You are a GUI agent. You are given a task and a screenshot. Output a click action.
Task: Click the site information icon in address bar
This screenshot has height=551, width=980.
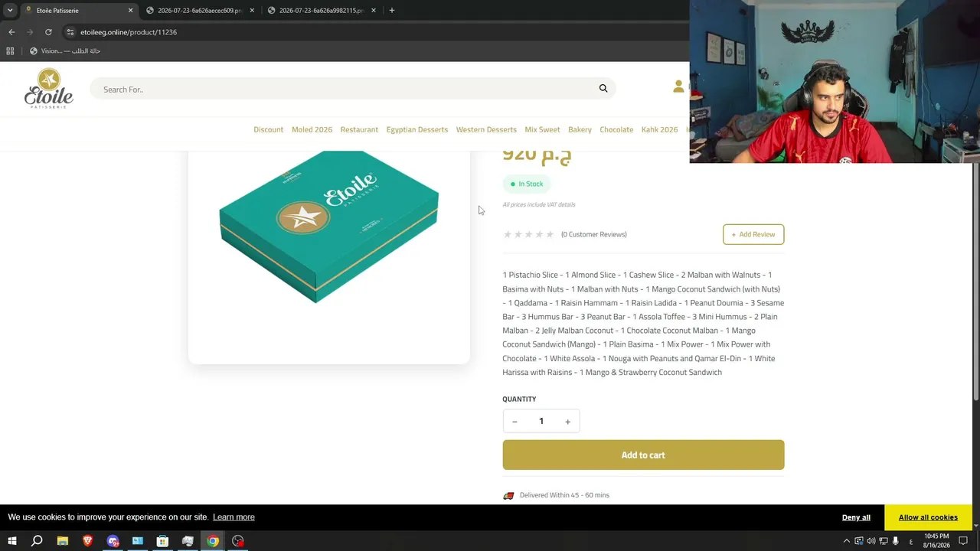70,32
